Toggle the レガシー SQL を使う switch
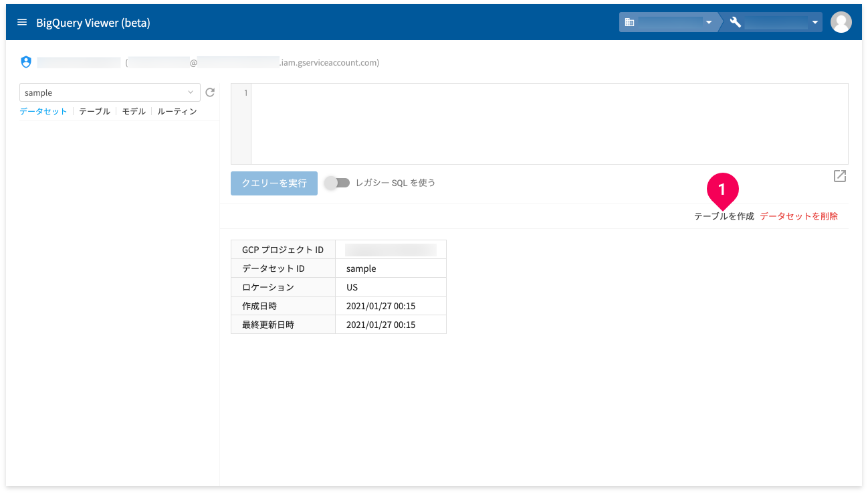This screenshot has height=494, width=868. [x=338, y=183]
